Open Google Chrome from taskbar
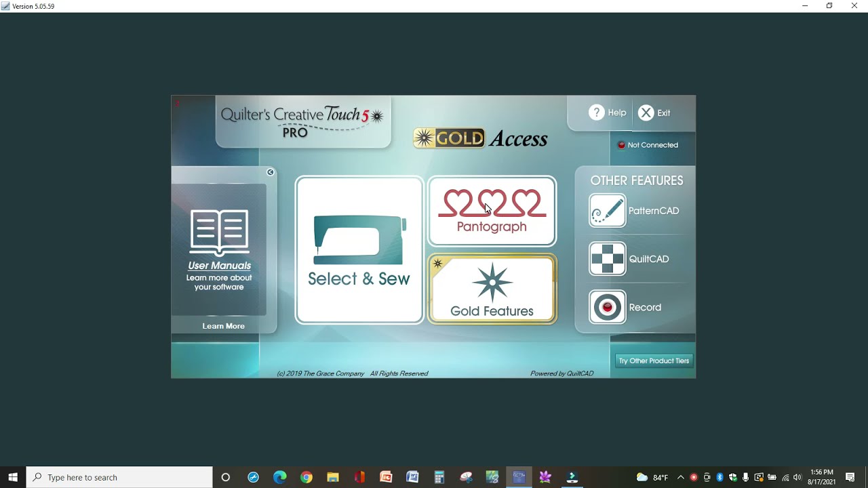The image size is (868, 488). click(307, 477)
